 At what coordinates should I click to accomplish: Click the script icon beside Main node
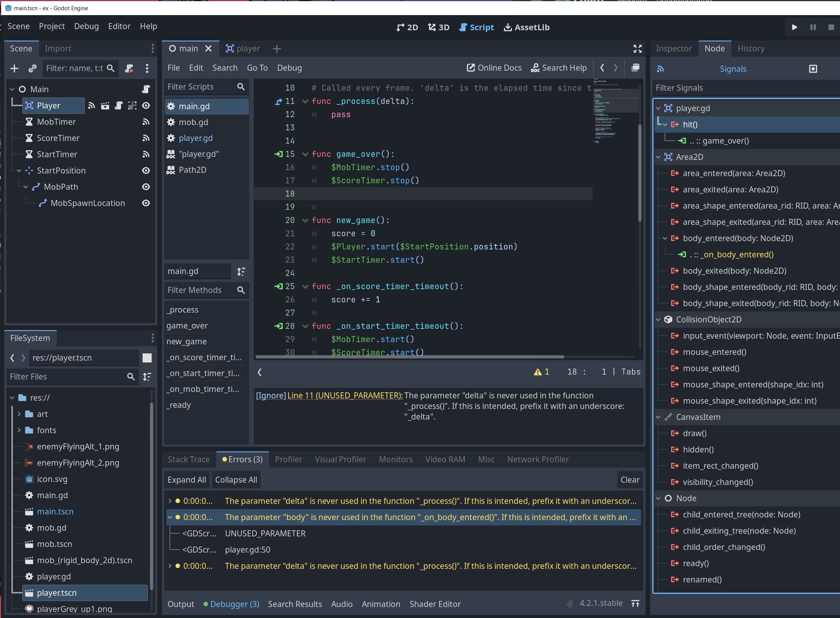coord(146,89)
